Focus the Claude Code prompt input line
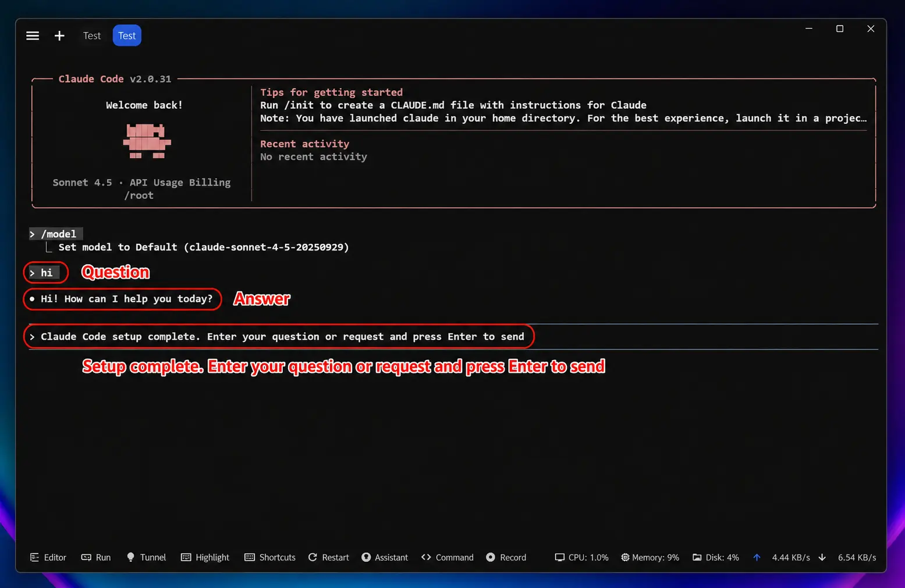This screenshot has height=588, width=905. coord(453,337)
